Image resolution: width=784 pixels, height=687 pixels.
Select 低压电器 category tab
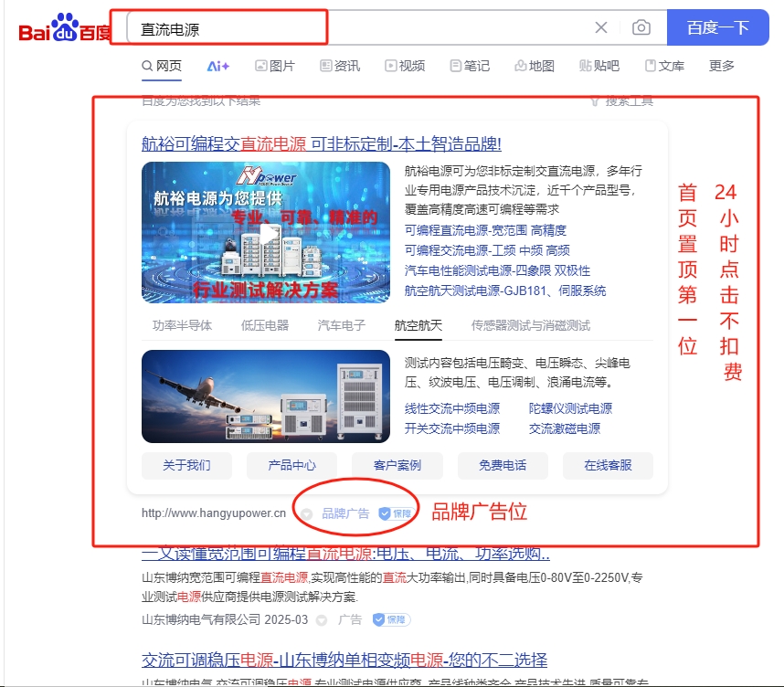[264, 325]
